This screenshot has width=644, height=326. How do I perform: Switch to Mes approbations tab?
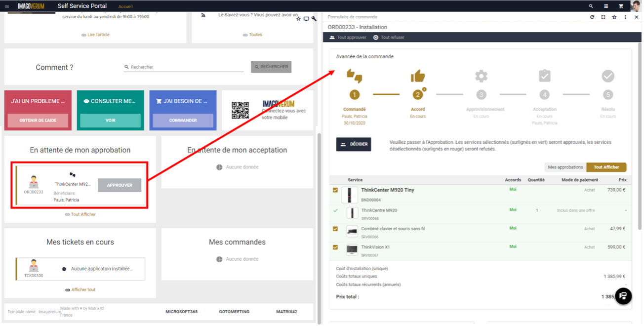coord(565,167)
